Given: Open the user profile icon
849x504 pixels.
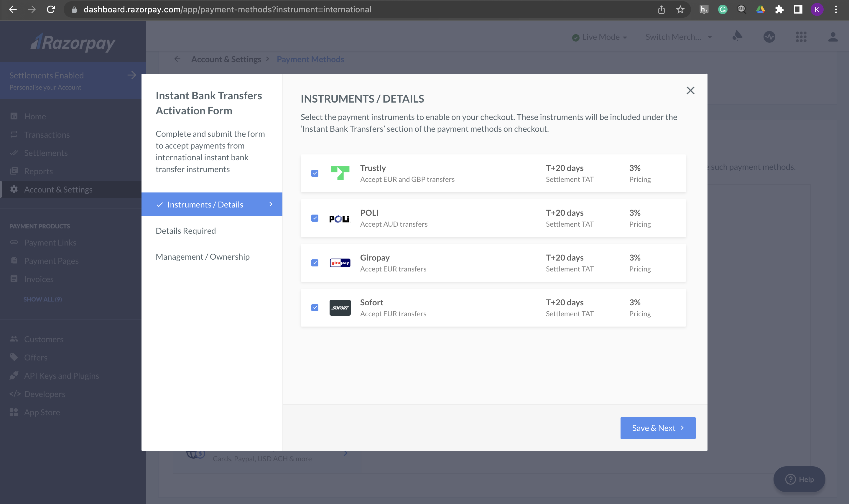Looking at the screenshot, I should point(833,37).
